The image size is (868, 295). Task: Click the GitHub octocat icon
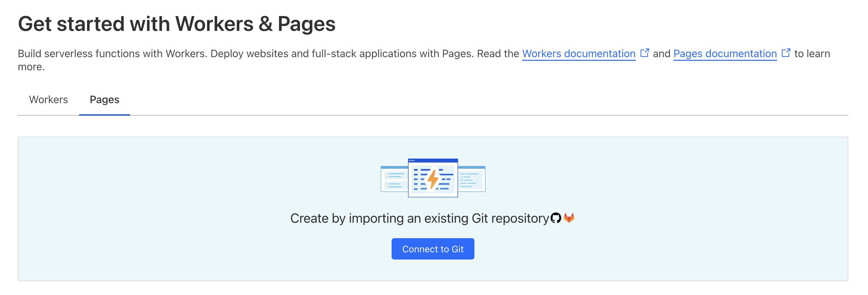coord(556,218)
